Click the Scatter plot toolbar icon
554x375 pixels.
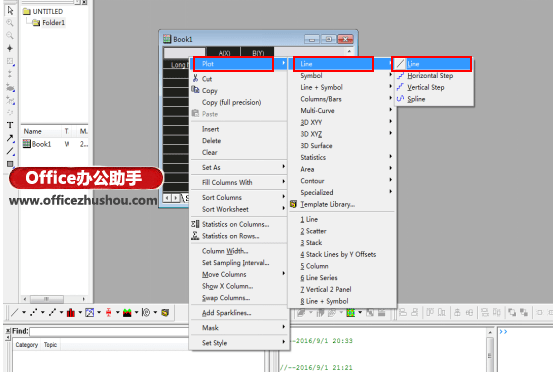click(x=34, y=312)
